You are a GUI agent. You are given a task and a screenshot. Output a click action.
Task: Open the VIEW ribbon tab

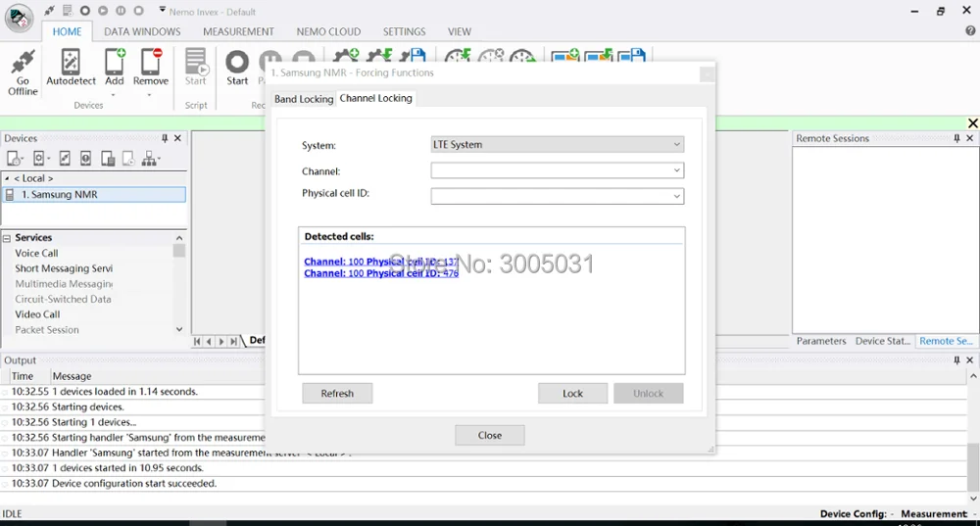(459, 31)
